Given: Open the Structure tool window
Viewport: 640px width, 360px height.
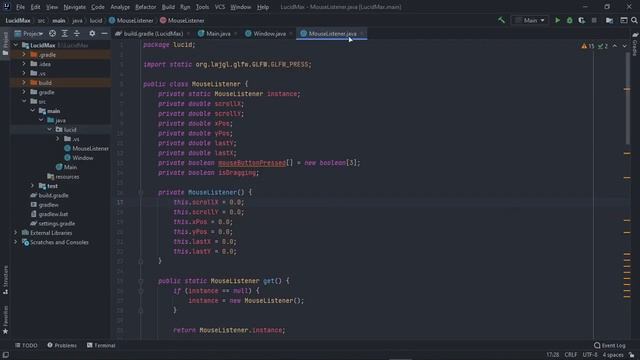Looking at the screenshot, I should tap(5, 280).
